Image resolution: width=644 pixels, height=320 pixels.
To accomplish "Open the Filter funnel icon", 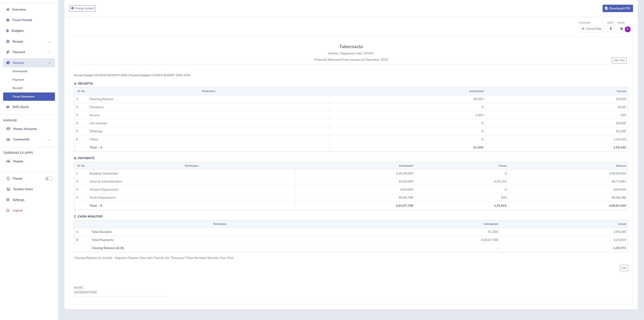I will pyautogui.click(x=621, y=29).
